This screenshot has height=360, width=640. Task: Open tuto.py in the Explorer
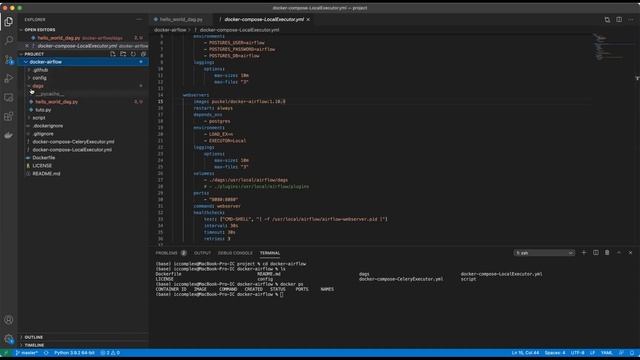(43, 110)
